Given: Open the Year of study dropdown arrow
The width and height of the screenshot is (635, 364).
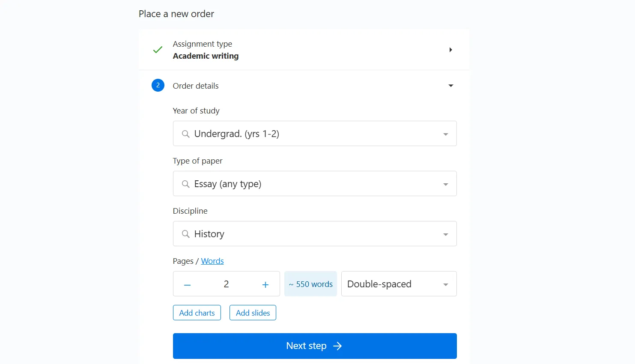Looking at the screenshot, I should click(x=446, y=134).
